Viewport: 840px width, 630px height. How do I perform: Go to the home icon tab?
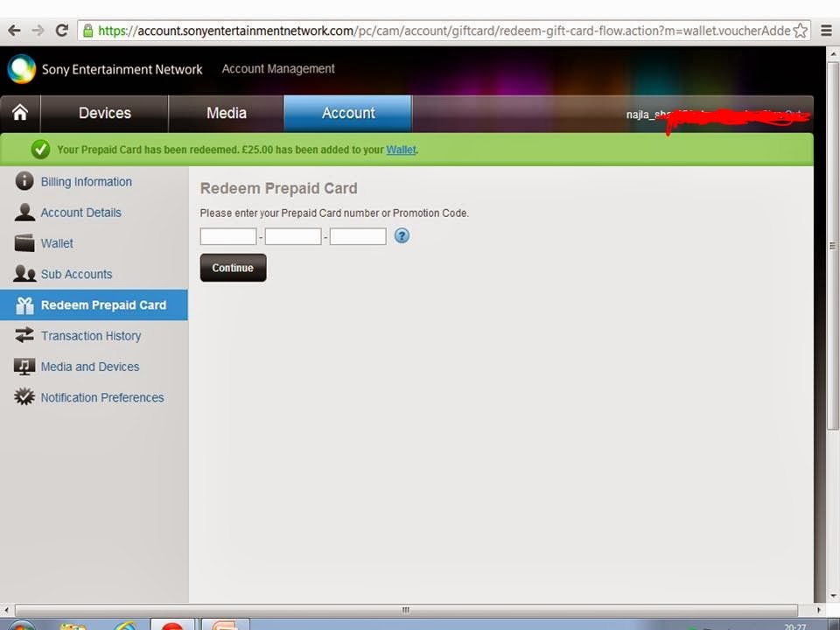[20, 113]
